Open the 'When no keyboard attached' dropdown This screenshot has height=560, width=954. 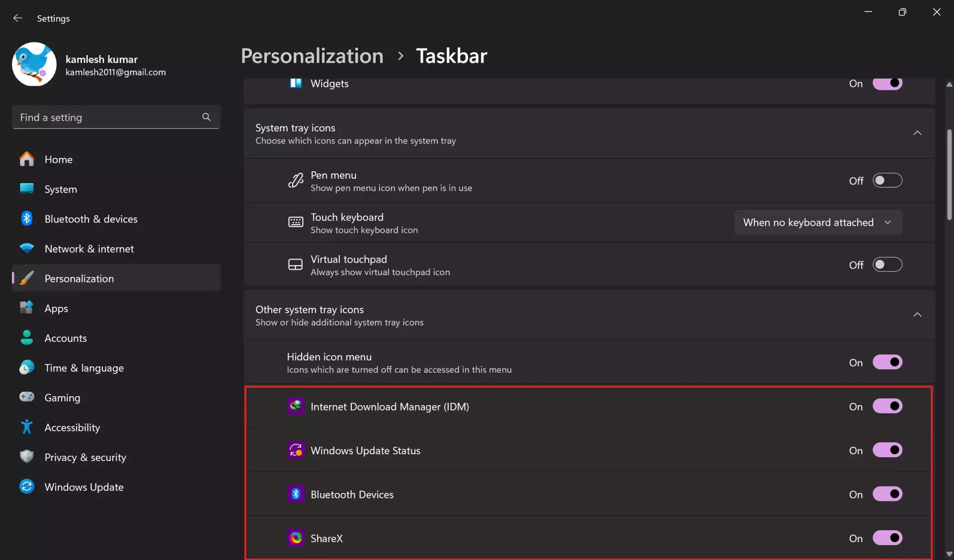[x=817, y=222]
